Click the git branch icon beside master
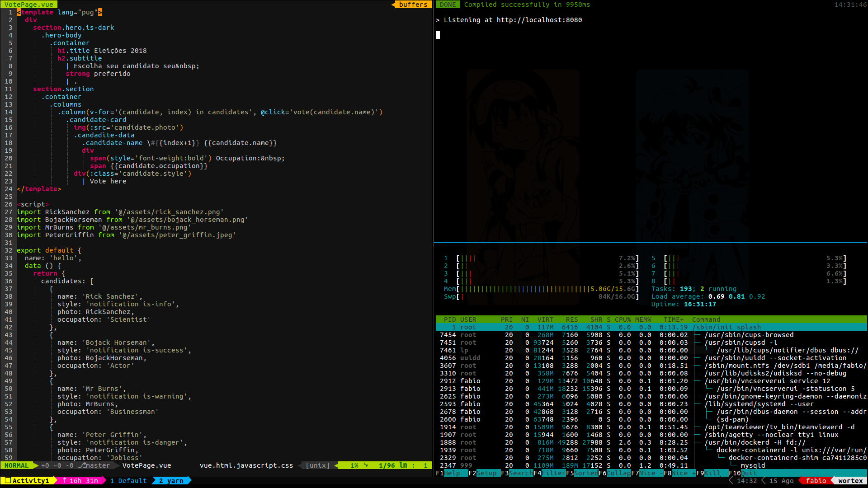The height and width of the screenshot is (488, 868). 82,465
